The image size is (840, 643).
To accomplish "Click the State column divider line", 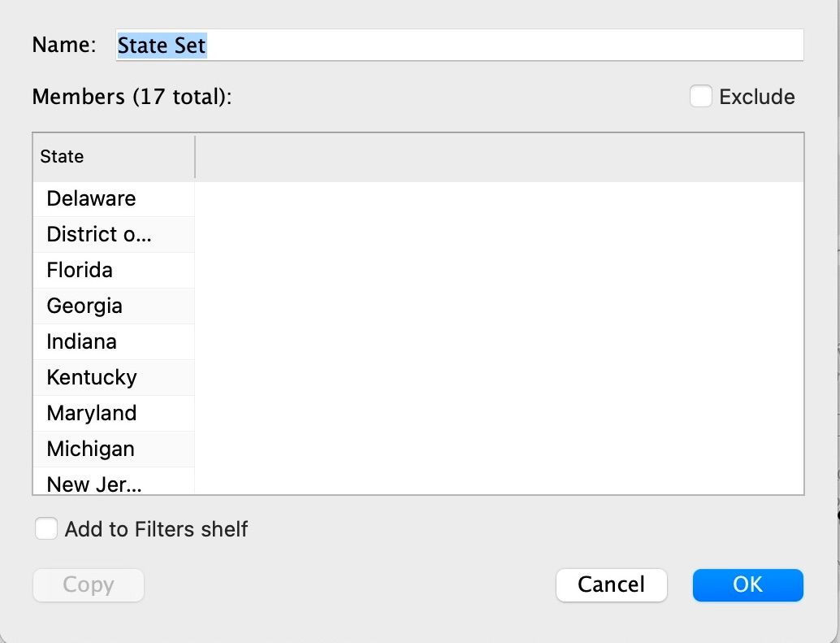I will point(195,156).
